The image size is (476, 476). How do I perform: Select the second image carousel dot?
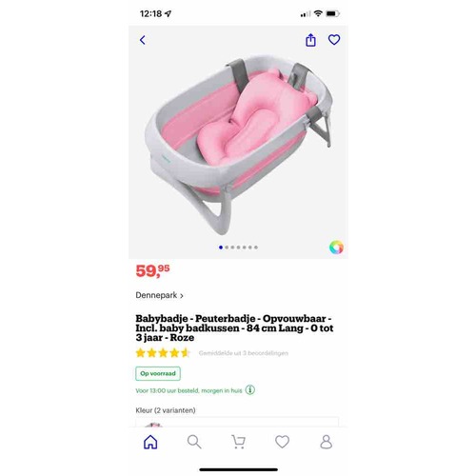(227, 248)
